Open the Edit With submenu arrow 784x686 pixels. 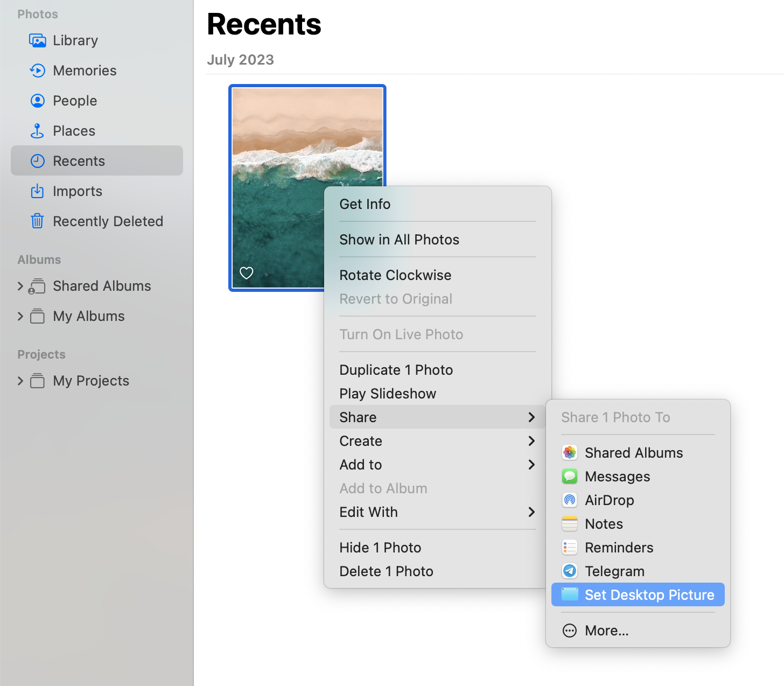pos(531,512)
